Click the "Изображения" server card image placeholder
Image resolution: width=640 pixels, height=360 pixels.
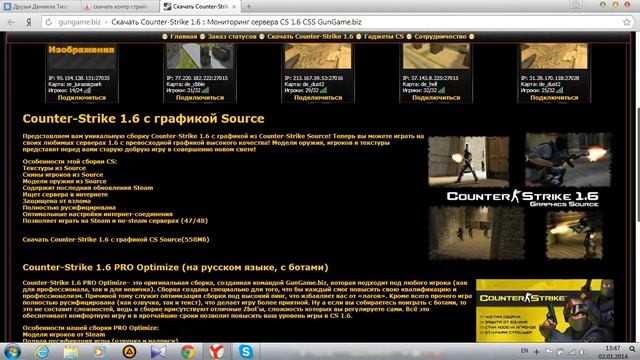click(82, 56)
